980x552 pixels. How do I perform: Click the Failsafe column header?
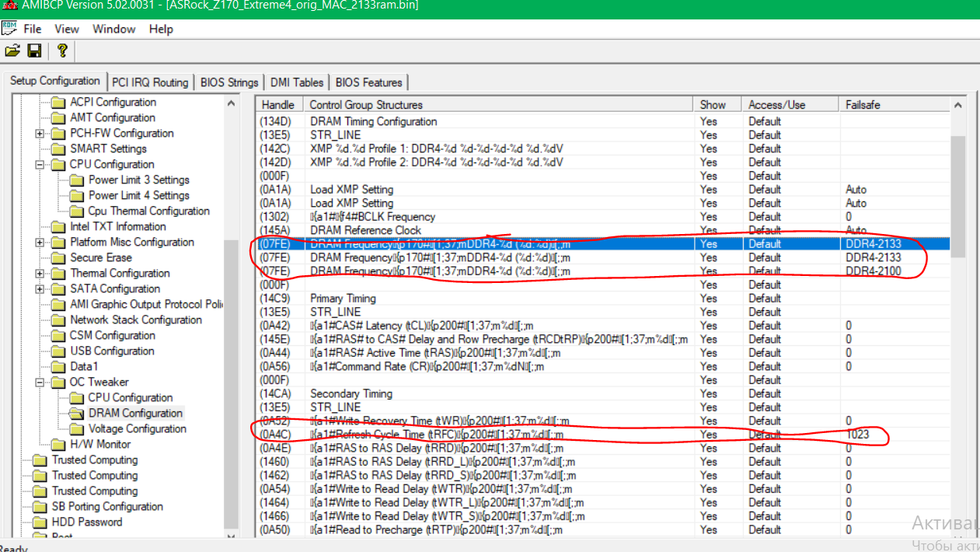[895, 104]
